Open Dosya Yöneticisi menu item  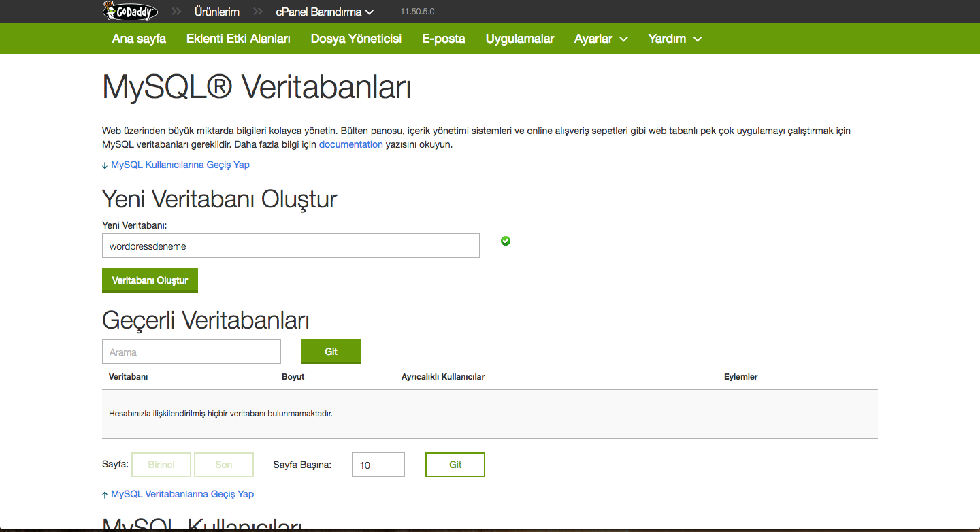(x=356, y=39)
